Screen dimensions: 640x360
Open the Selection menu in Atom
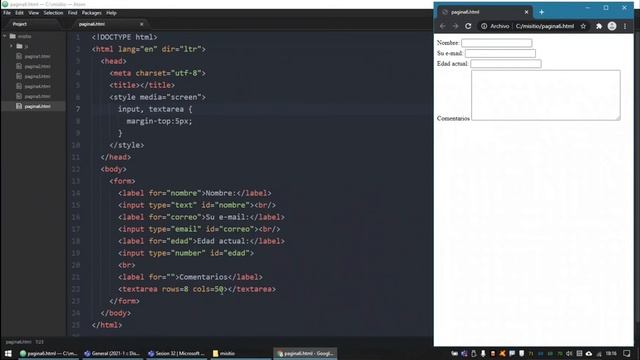point(53,13)
